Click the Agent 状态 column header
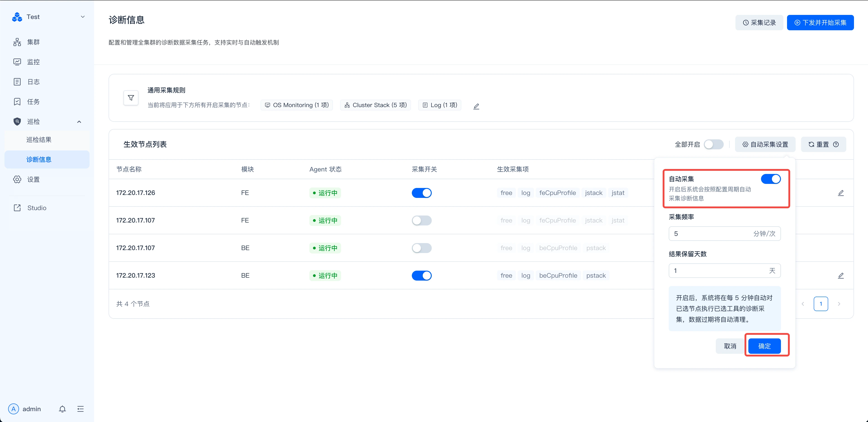This screenshot has width=868, height=422. (325, 169)
